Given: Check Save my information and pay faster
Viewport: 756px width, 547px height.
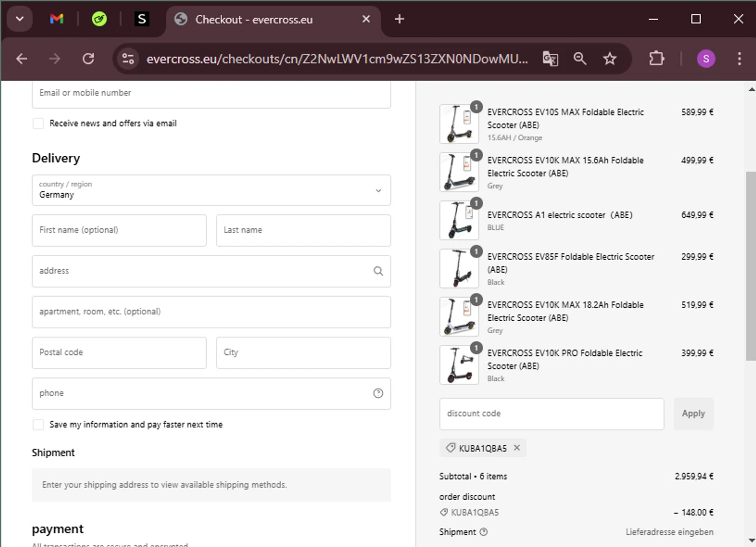Looking at the screenshot, I should coord(38,425).
